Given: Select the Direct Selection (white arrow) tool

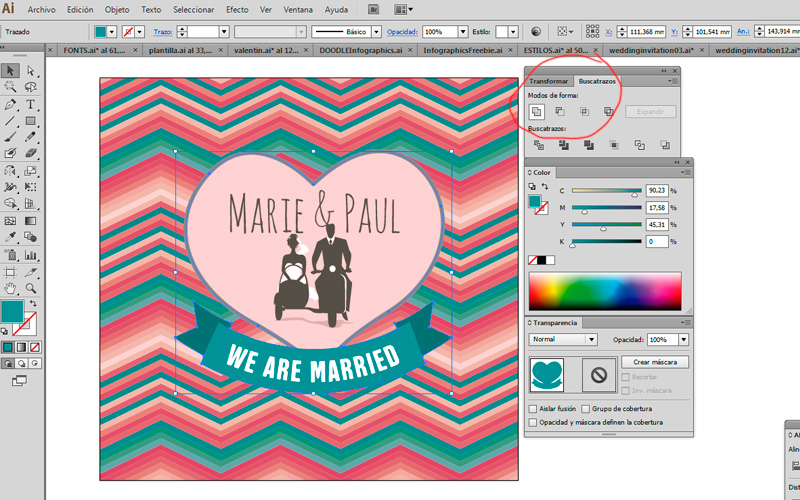Looking at the screenshot, I should (31, 70).
